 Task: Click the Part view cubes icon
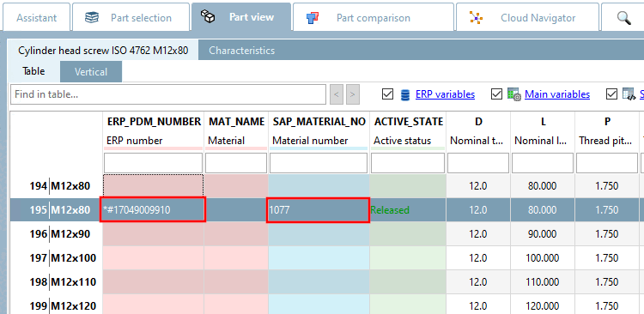208,16
